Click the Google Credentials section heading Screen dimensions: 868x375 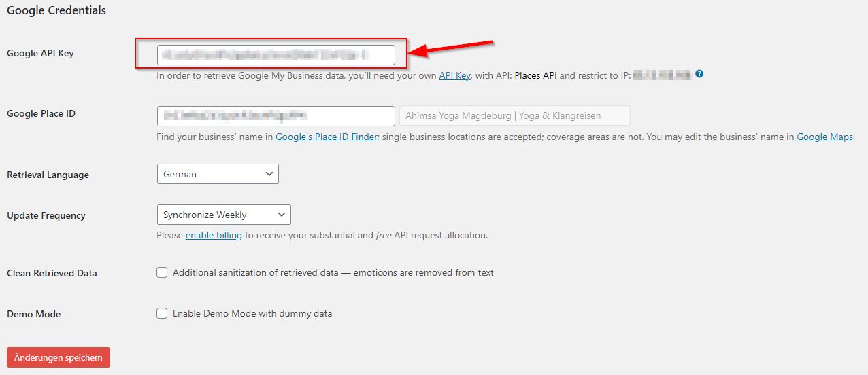click(56, 11)
